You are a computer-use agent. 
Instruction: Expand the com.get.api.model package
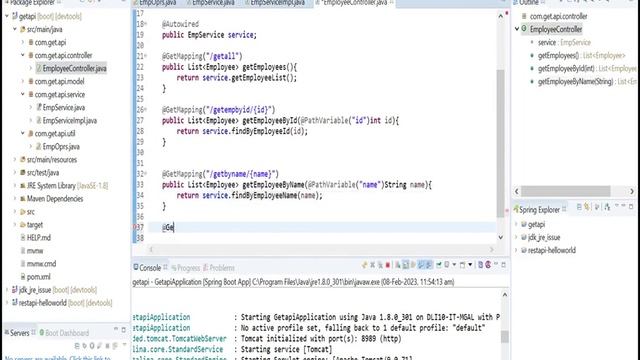click(23, 81)
